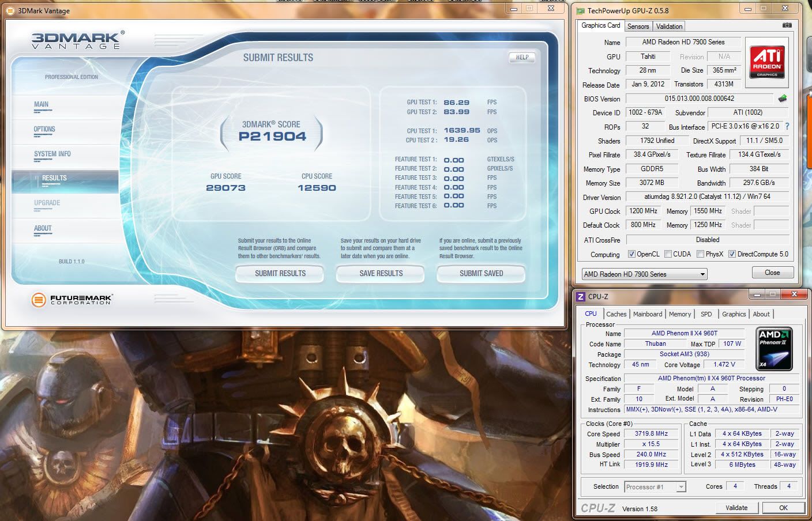Screen dimensions: 812x521
Task: Click the Bandwidth 297.6 GB/s field
Action: (x=759, y=183)
